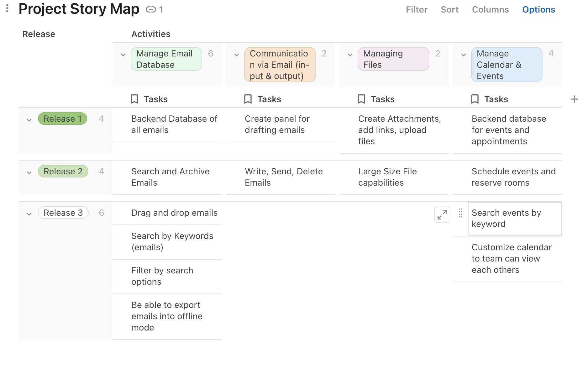Click the link icon next to title
The height and width of the screenshot is (370, 588).
[151, 10]
